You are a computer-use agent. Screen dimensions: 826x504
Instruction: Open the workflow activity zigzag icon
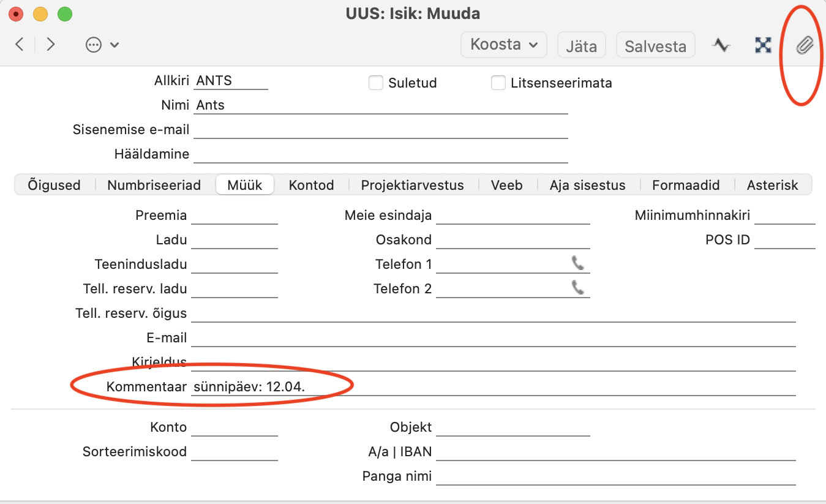click(722, 45)
